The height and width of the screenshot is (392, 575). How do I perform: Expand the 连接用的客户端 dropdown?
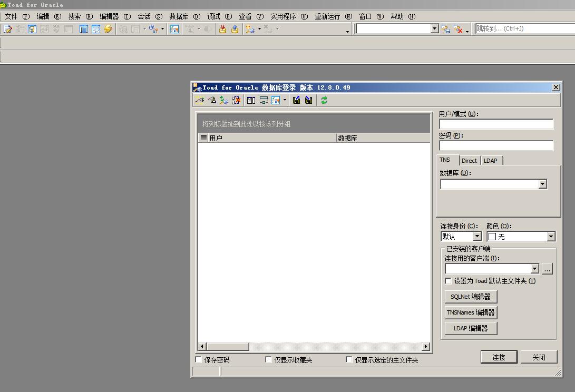[x=534, y=269]
